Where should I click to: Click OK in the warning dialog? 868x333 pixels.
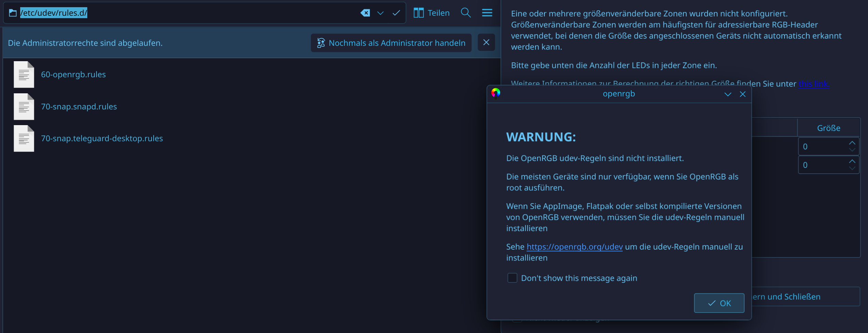(x=719, y=303)
